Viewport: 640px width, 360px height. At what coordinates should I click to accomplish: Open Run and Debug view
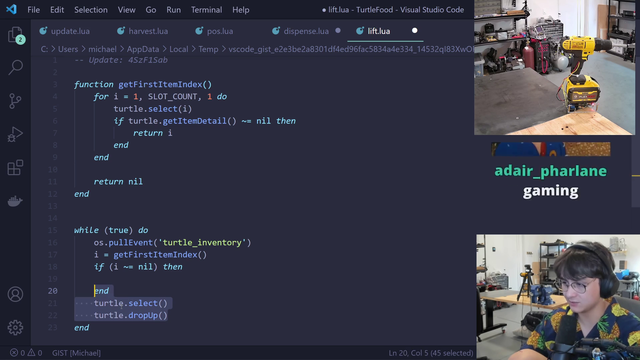[x=15, y=134]
